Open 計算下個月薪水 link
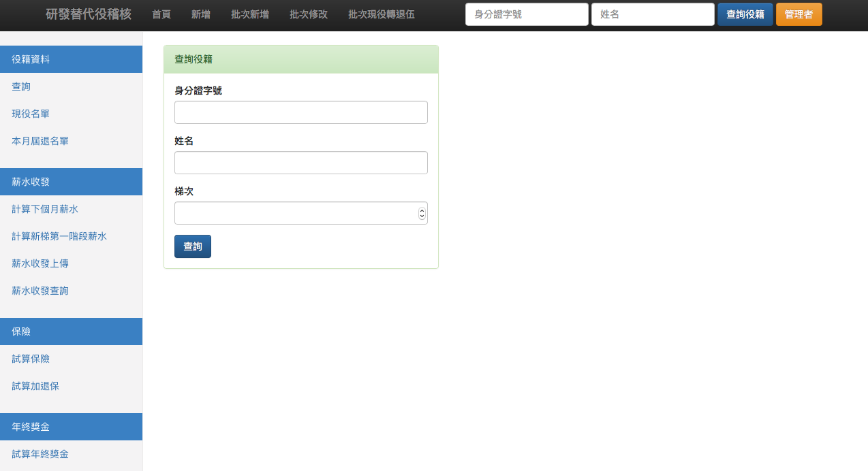Screen dimensions: 868x471 click(x=45, y=209)
